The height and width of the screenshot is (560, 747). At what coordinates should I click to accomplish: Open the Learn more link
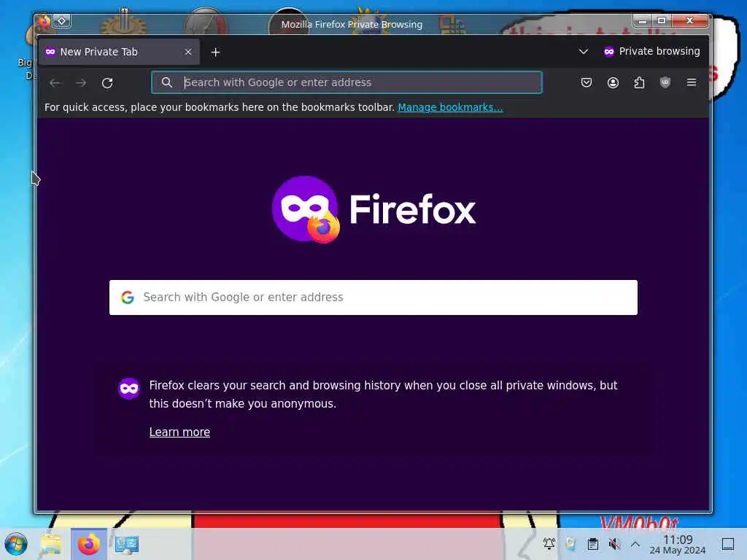(179, 432)
